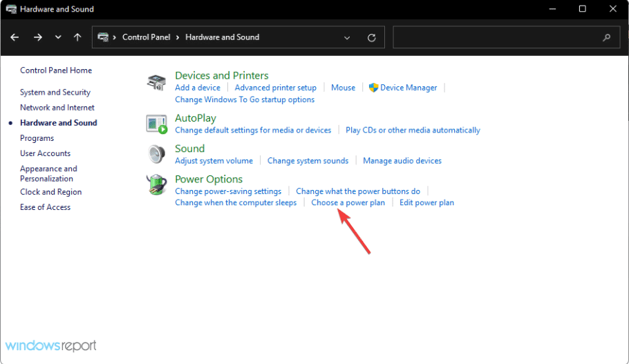This screenshot has height=364, width=629.
Task: Open the Devices and Printers category icon
Action: coord(156,83)
